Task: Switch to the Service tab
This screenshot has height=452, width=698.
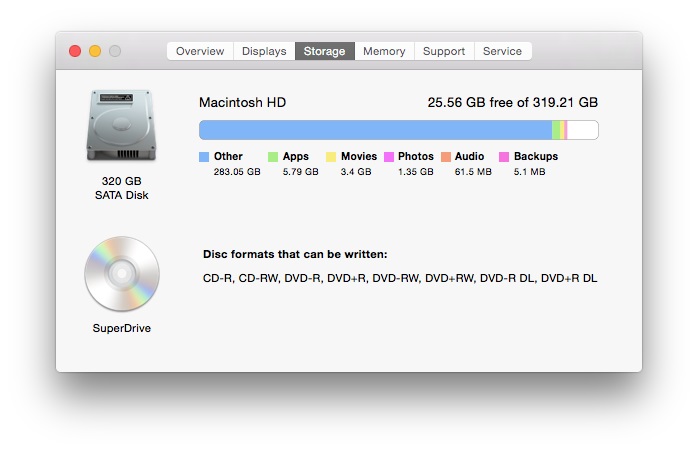Action: (503, 51)
